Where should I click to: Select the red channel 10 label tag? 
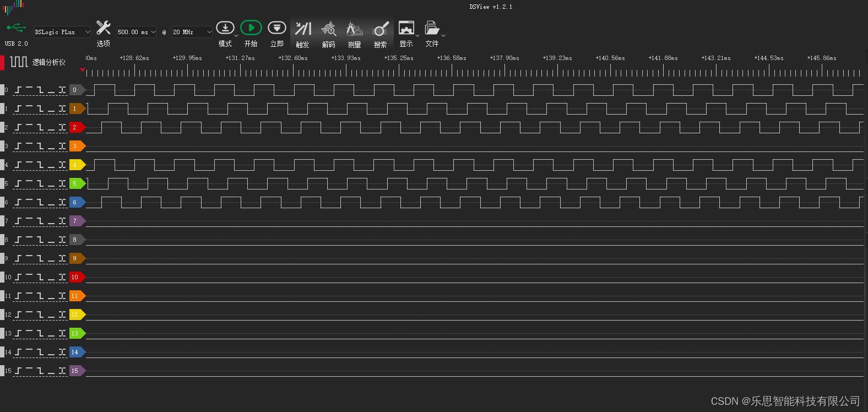(x=77, y=277)
